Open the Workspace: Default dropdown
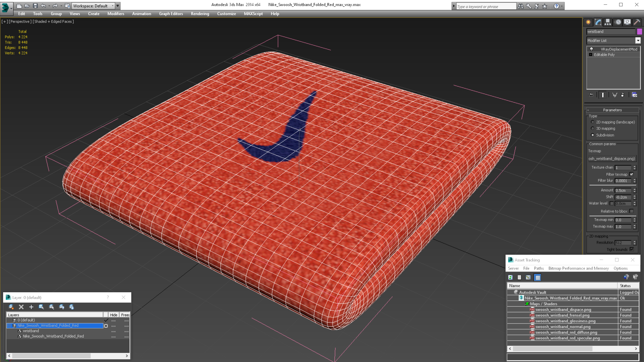 [x=93, y=6]
